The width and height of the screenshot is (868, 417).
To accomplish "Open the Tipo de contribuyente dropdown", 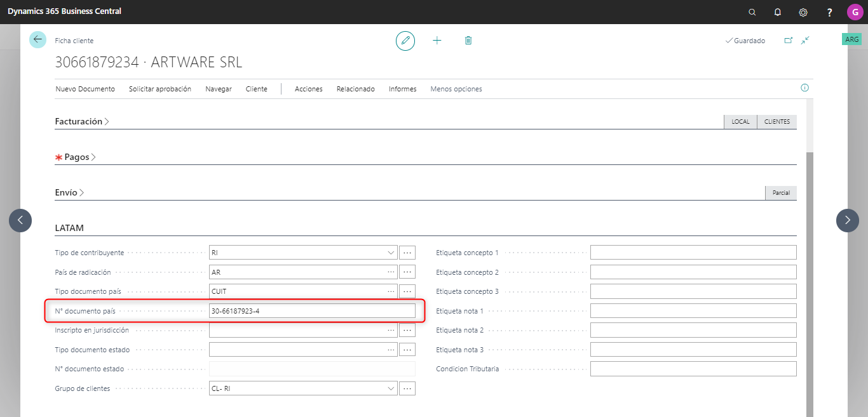I will point(391,253).
